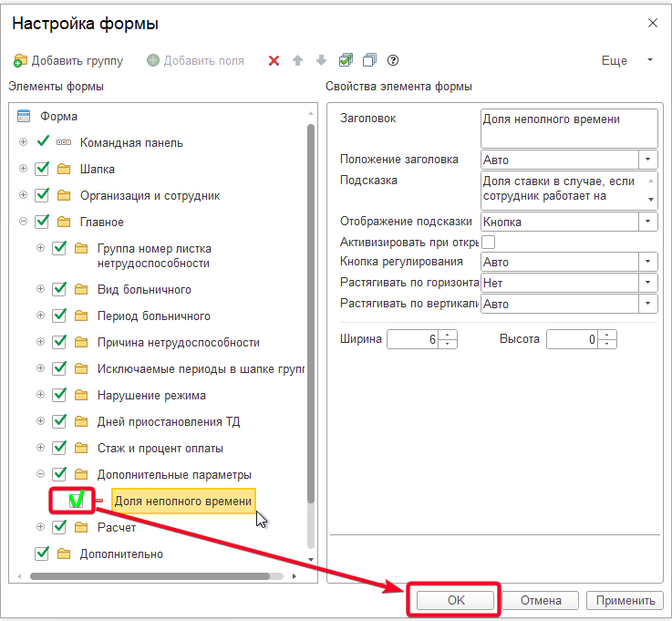Open the Еще menu

[627, 60]
